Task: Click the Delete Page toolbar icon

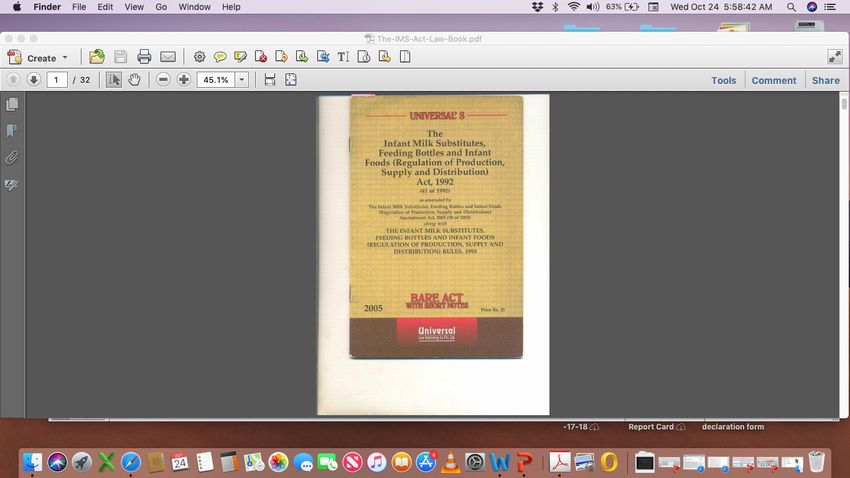Action: coord(261,57)
